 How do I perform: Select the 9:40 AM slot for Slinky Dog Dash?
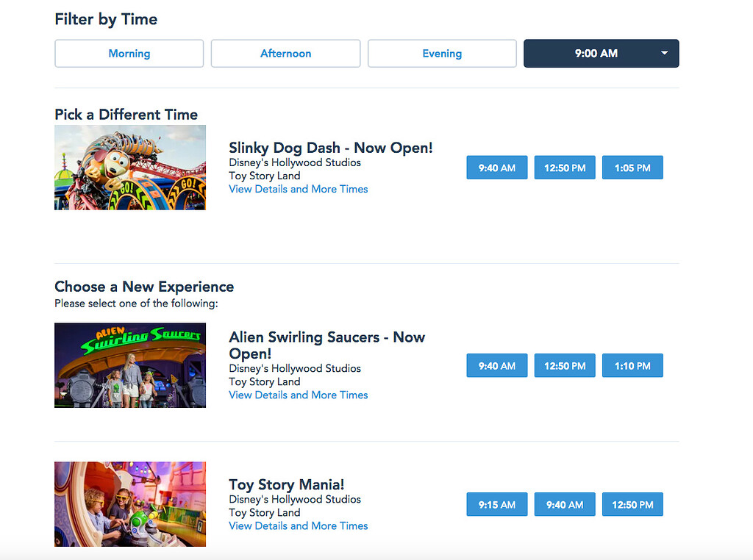tap(496, 168)
